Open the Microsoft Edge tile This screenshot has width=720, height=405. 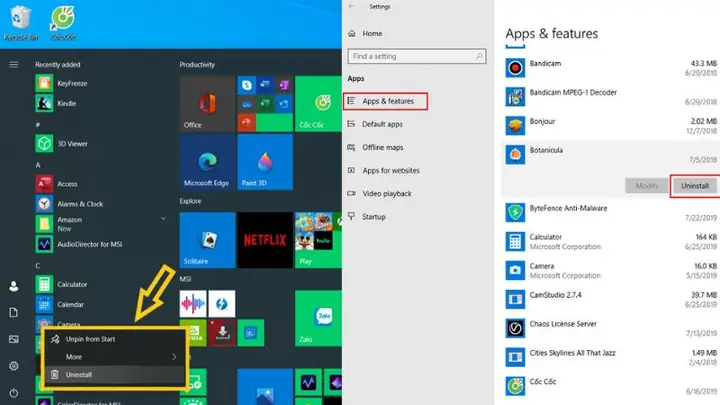tap(207, 162)
